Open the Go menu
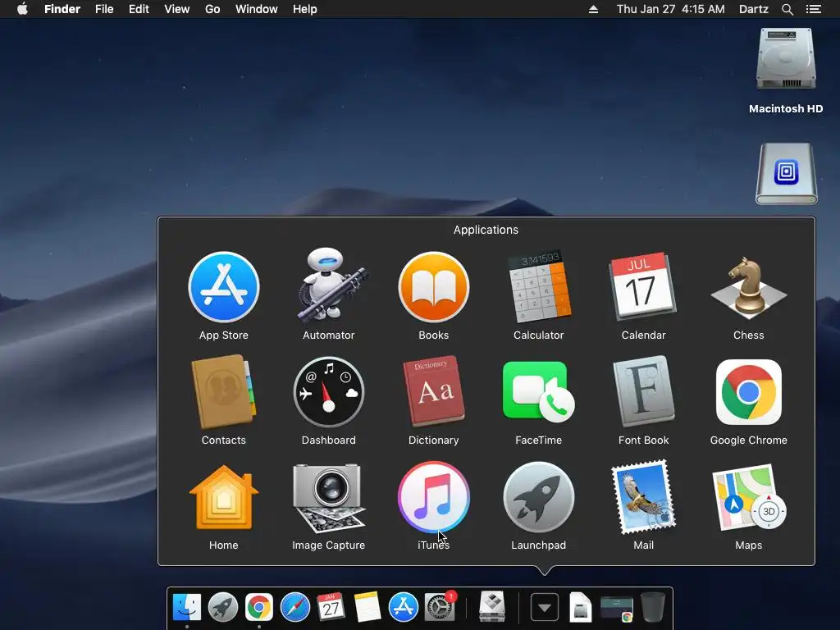The width and height of the screenshot is (840, 630). pos(212,9)
